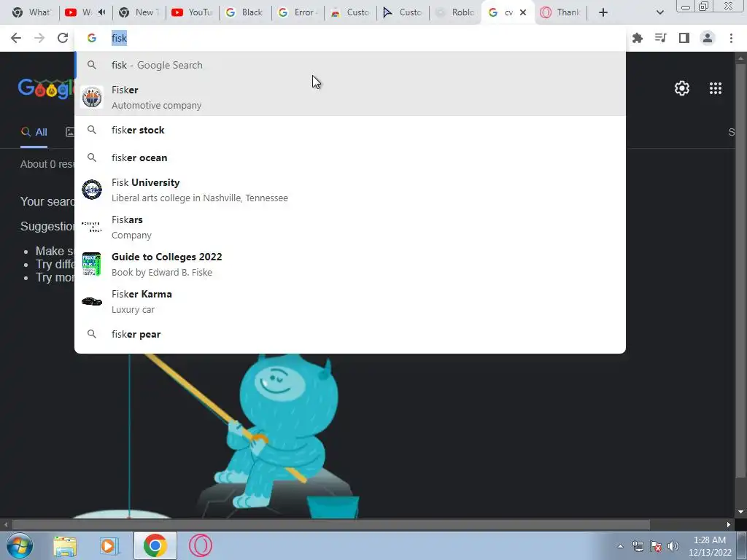
Task: Choose the 'fisker pear' suggestion
Action: (x=350, y=334)
